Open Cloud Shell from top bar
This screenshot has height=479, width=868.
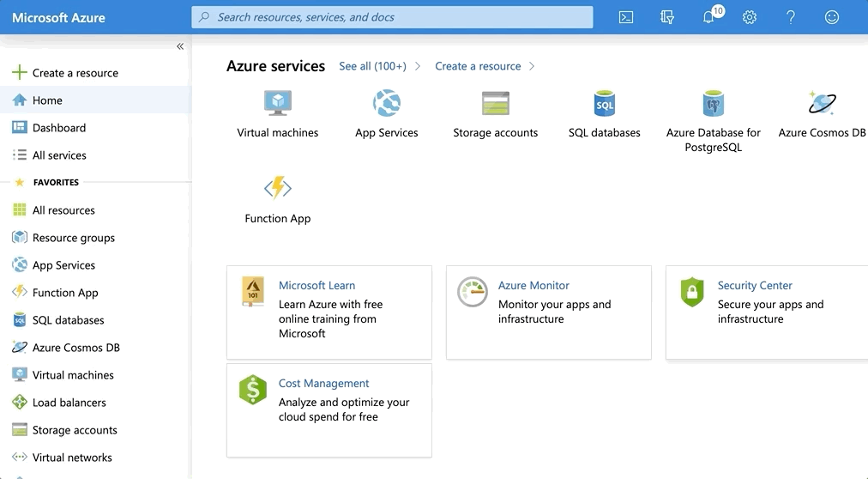click(626, 17)
